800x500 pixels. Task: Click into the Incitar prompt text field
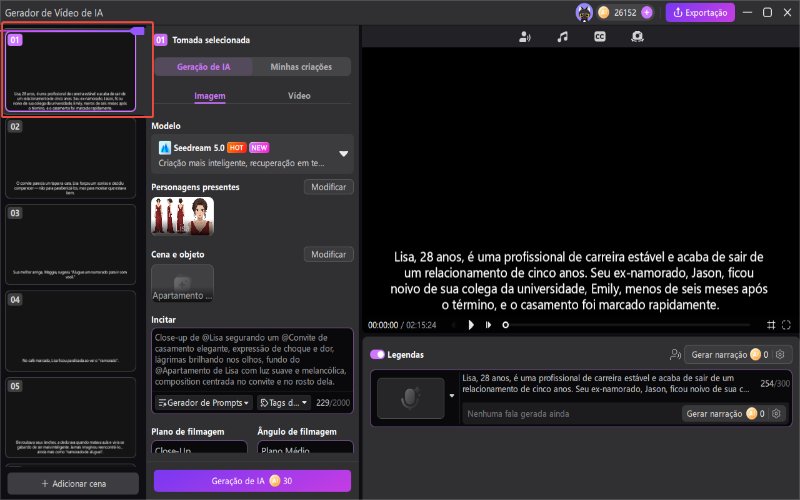point(252,360)
